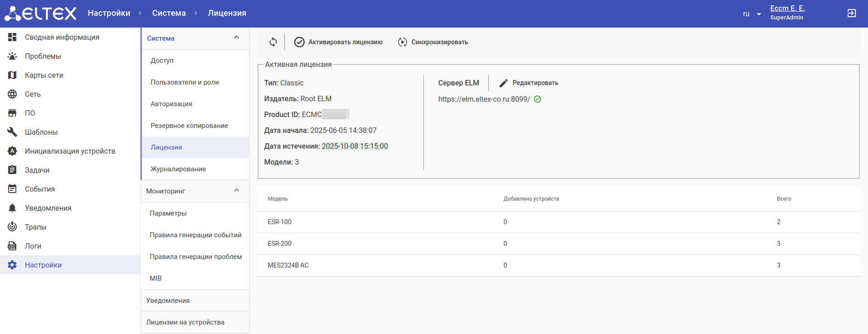This screenshot has width=868, height=334.
Task: Select Резервное копирование menu item
Action: [x=189, y=126]
